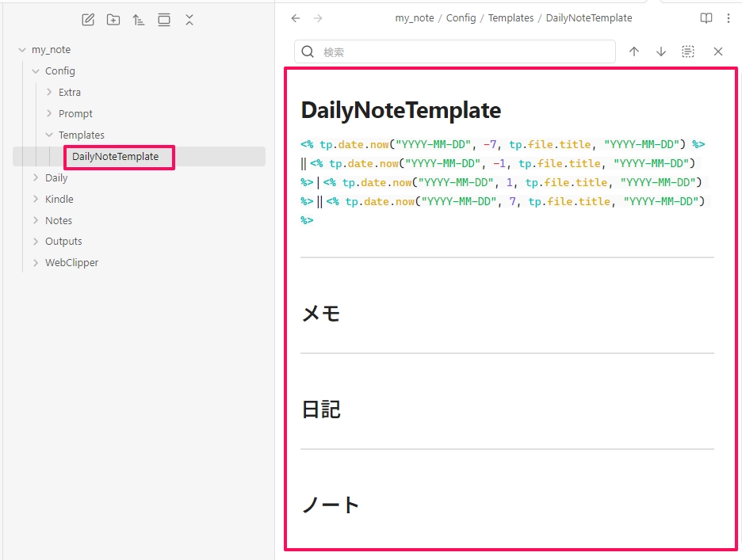Collapse the Config folder chevron
Image resolution: width=742 pixels, height=560 pixels.
pos(36,71)
